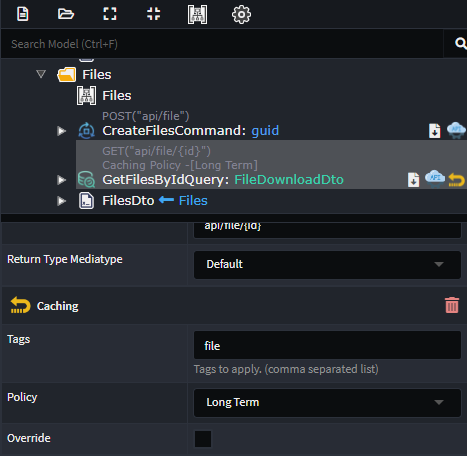Open the Policy dropdown showing Long Term
The width and height of the screenshot is (467, 456).
[x=327, y=403]
